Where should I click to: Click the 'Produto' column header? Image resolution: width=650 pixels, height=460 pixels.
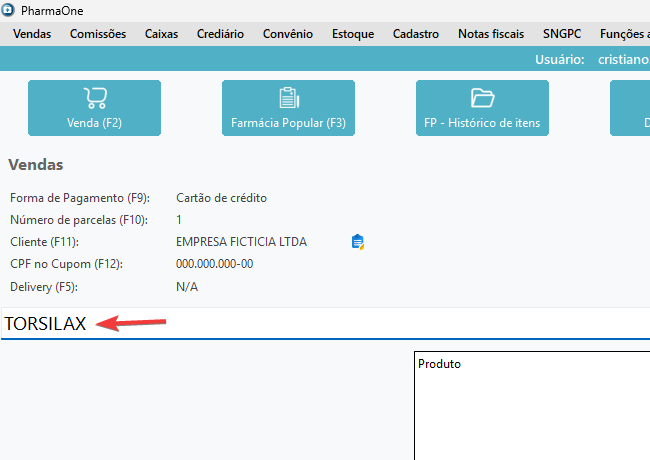[x=439, y=364]
